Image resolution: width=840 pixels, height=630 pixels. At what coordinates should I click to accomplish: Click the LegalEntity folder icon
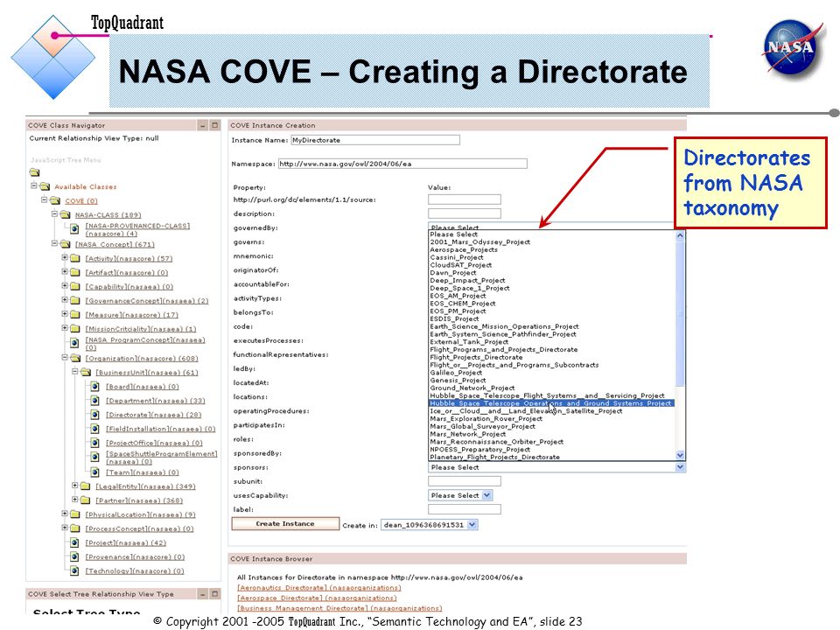pyautogui.click(x=86, y=486)
